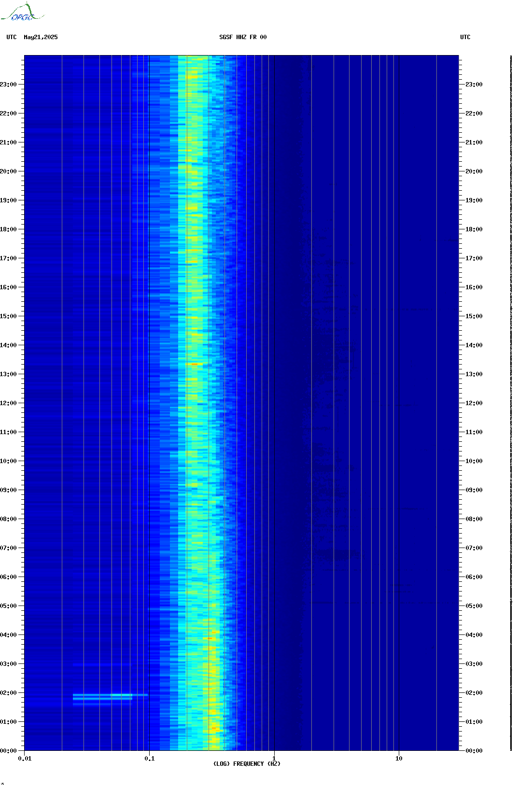
Task: Click the vertical seismogram trace strip at right
Action: tap(511, 403)
